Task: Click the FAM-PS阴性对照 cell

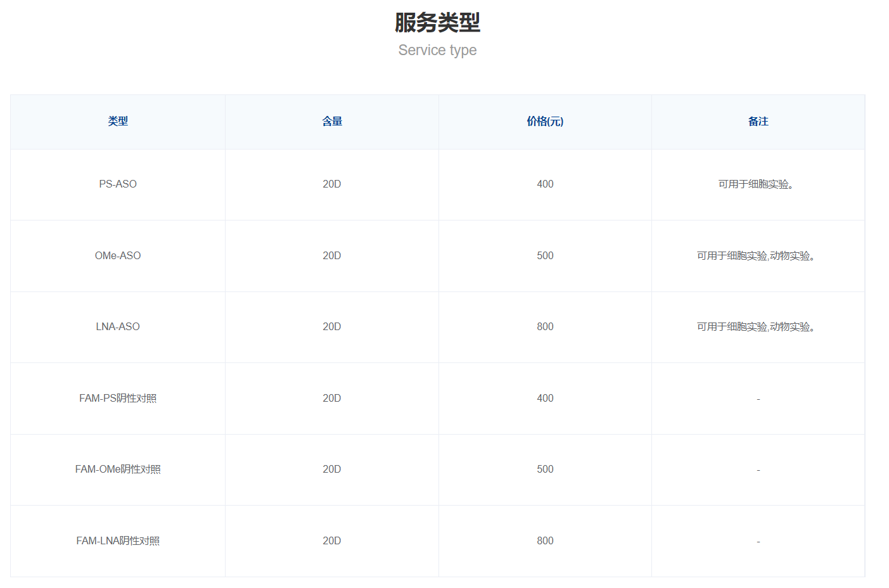Action: point(118,398)
